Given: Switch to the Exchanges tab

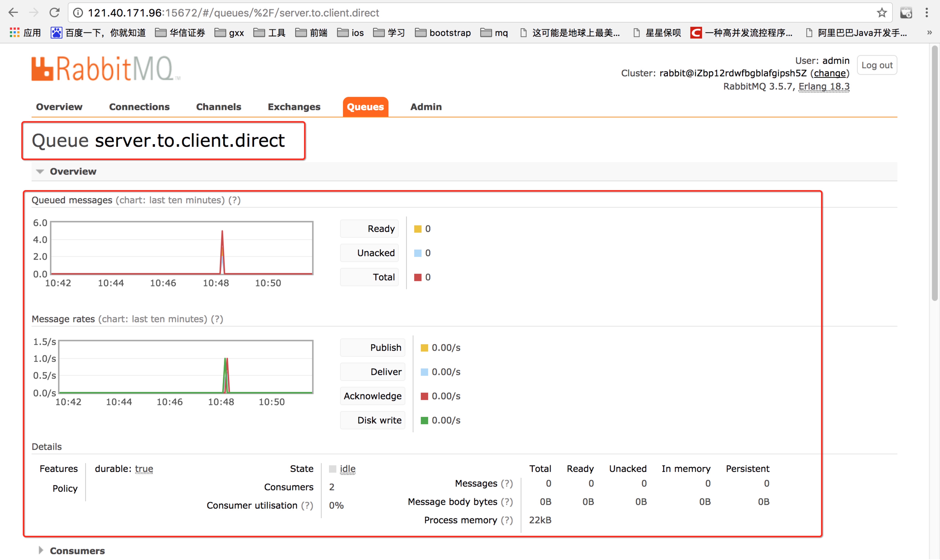Looking at the screenshot, I should coord(294,107).
